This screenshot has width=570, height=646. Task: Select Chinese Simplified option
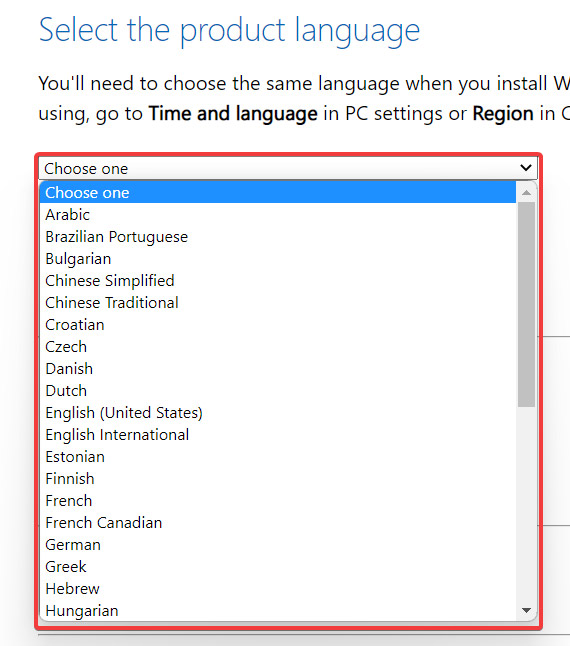pyautogui.click(x=278, y=281)
